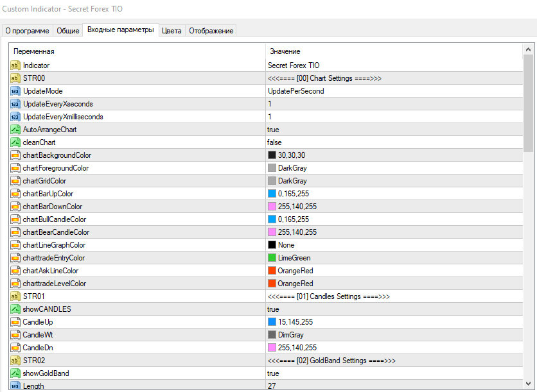Click the 255,140,255 swatch for chartBarDownColor
This screenshot has height=392, width=537.
click(272, 207)
